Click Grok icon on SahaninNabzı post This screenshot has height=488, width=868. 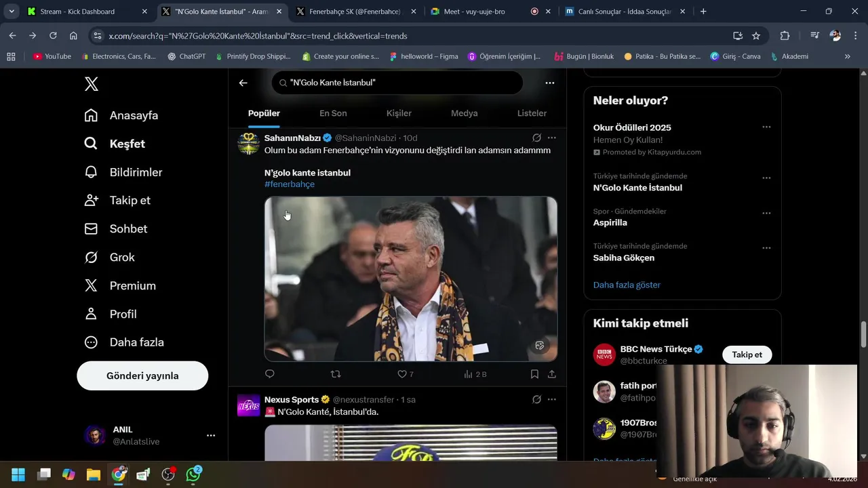(536, 138)
